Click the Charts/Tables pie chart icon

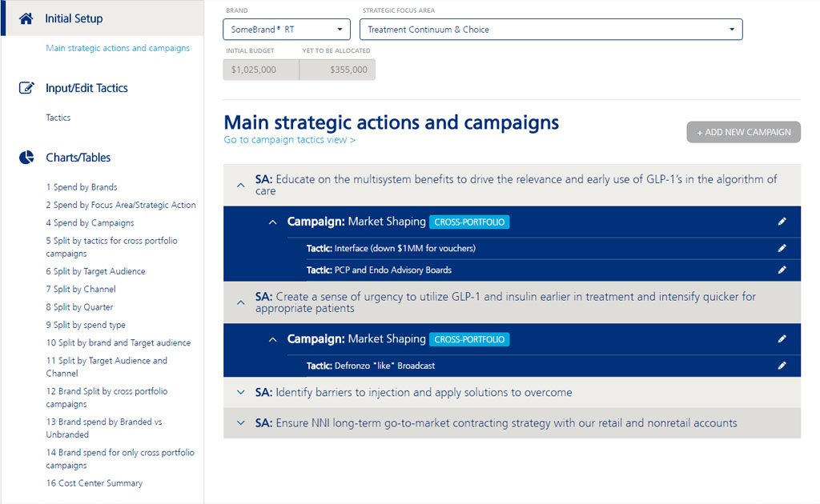pyautogui.click(x=26, y=158)
